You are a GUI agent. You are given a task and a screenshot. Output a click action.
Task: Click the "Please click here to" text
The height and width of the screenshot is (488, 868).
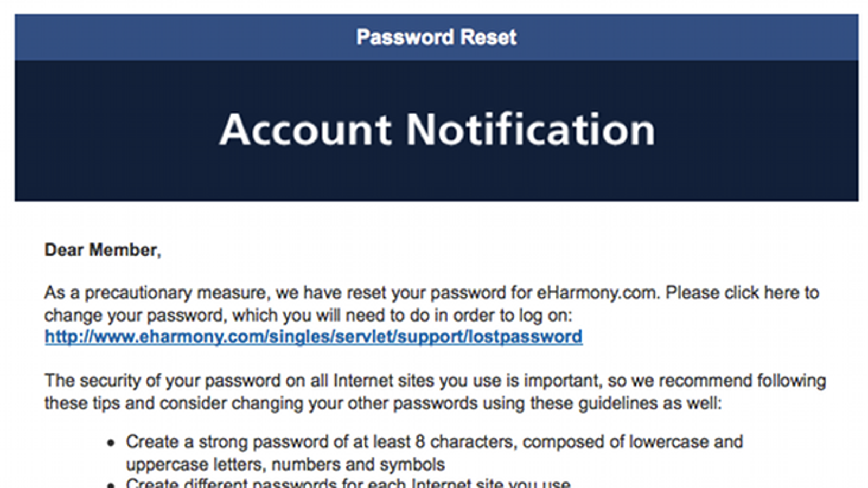[x=742, y=293]
